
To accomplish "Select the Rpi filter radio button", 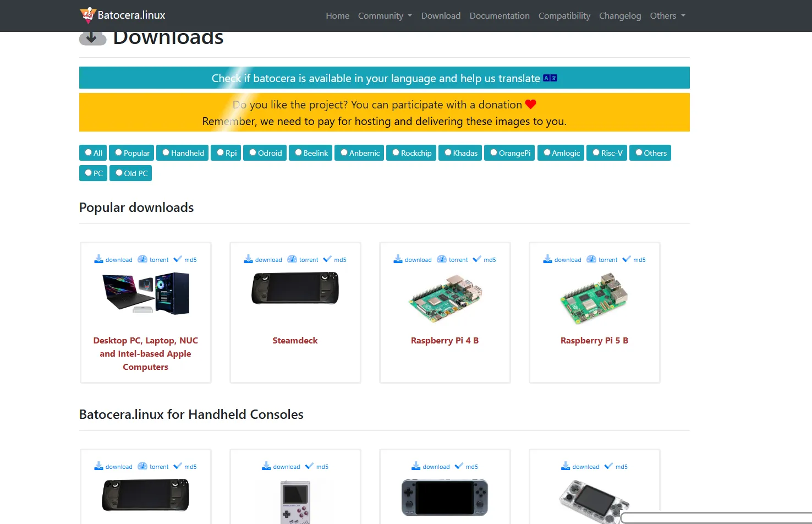I will coord(220,152).
